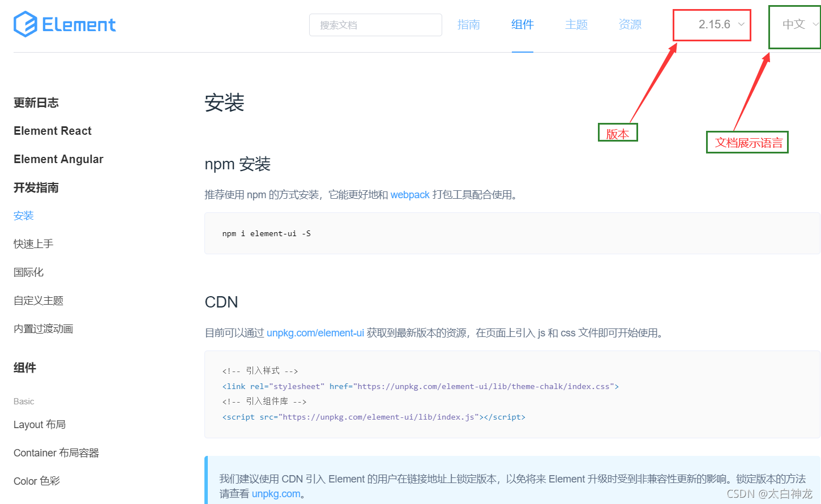
Task: Open Color 色彩 component page
Action: (x=37, y=481)
